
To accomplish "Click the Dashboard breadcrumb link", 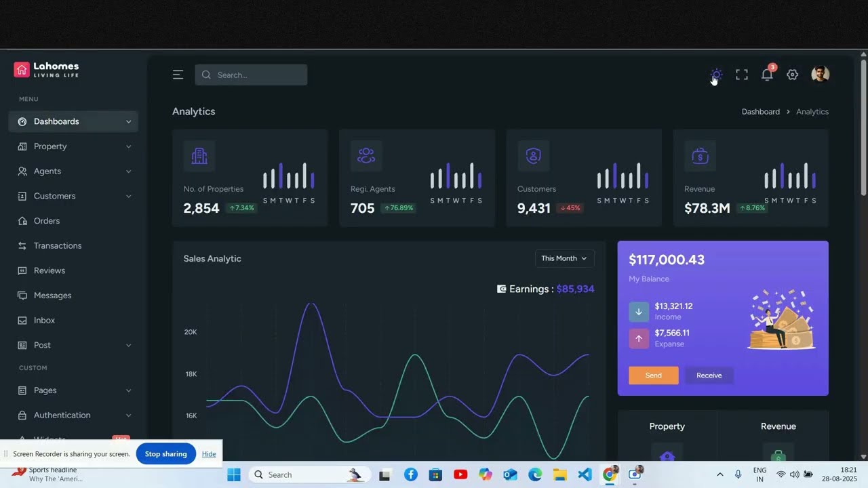I will click(x=760, y=112).
